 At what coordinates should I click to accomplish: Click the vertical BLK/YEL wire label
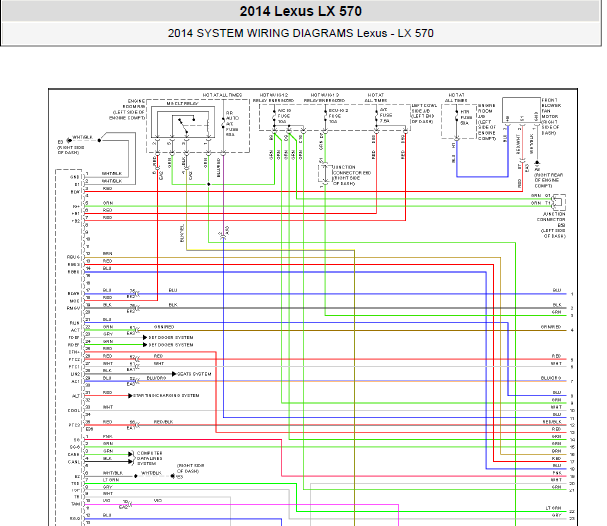tap(182, 233)
